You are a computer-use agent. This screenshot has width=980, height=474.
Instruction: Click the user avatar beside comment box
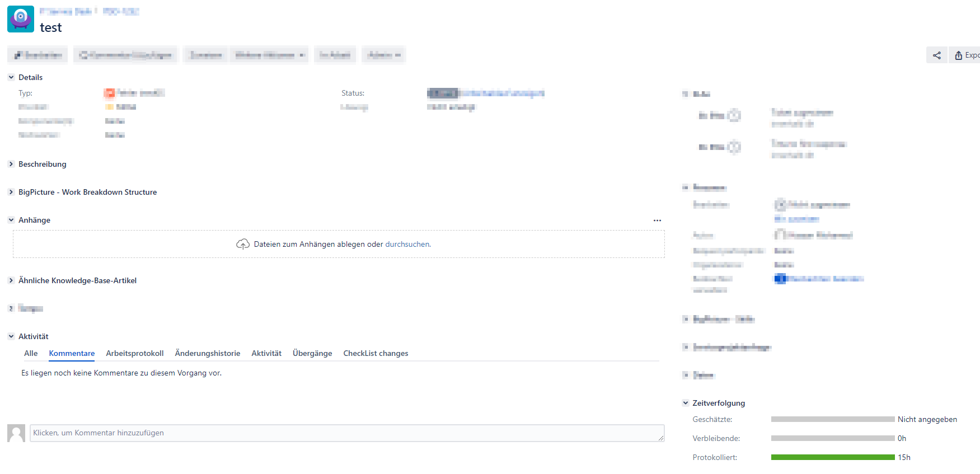[16, 433]
